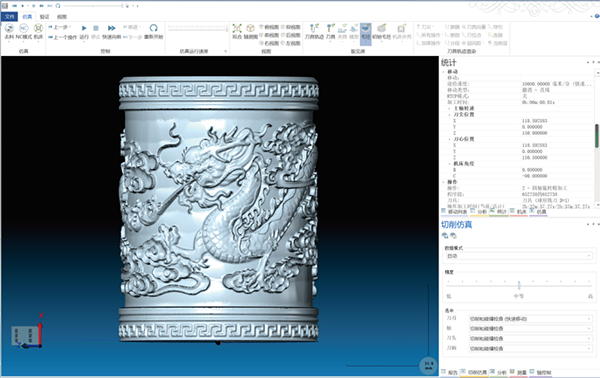The height and width of the screenshot is (378, 600).
Task: Open the 文件 file menu
Action: pyautogui.click(x=9, y=16)
